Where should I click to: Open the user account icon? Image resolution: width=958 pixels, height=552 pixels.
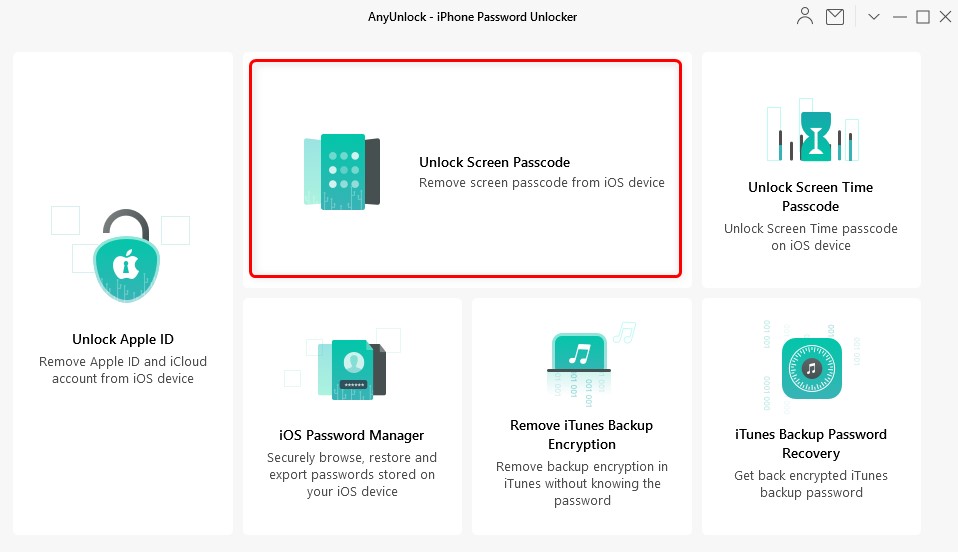coord(805,17)
